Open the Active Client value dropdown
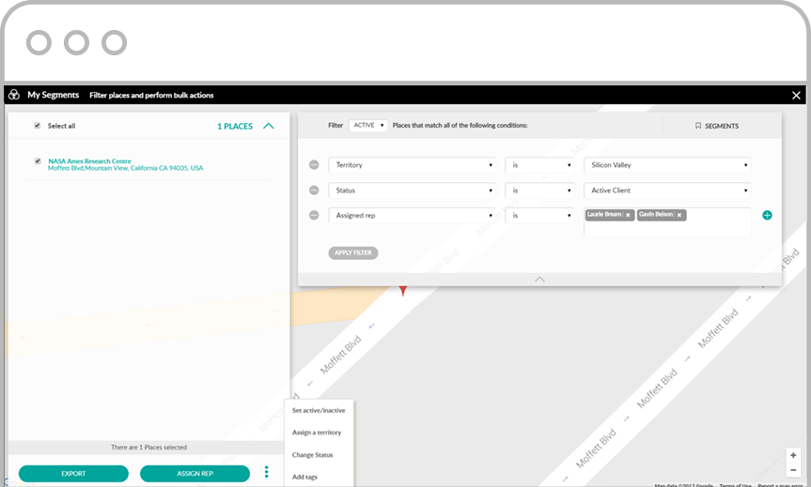Screen dimensions: 811x487 point(667,190)
